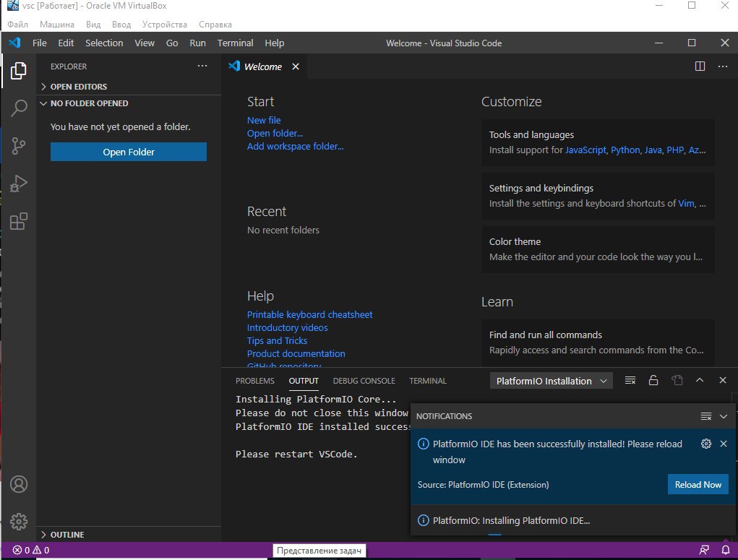Open VirtualBox Файл menu
This screenshot has width=738, height=560.
[17, 25]
